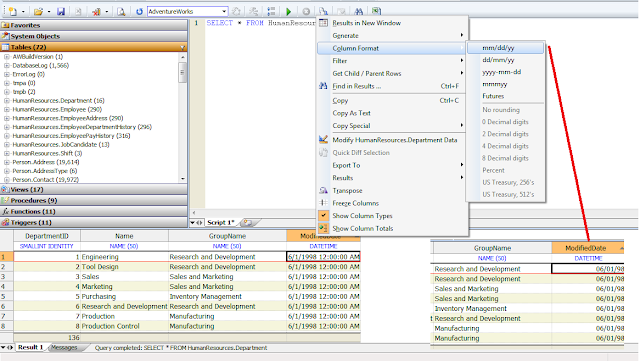
Task: Choose Transpose menu item
Action: point(392,191)
